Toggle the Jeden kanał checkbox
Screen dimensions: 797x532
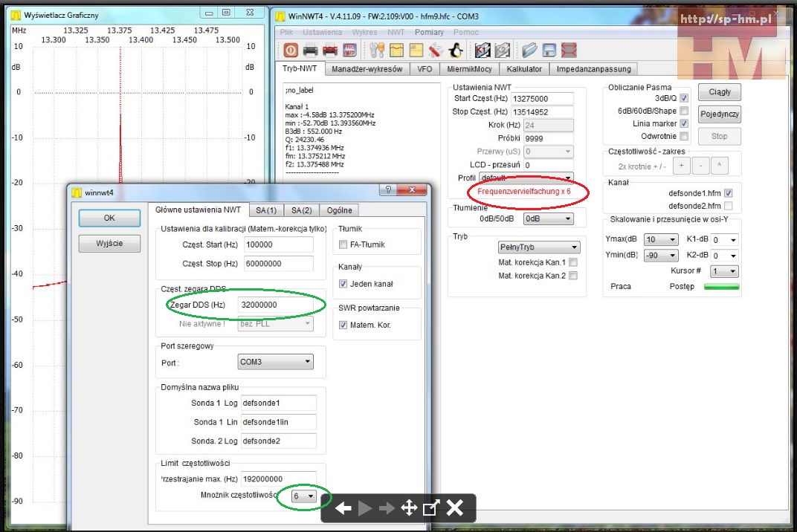point(343,284)
